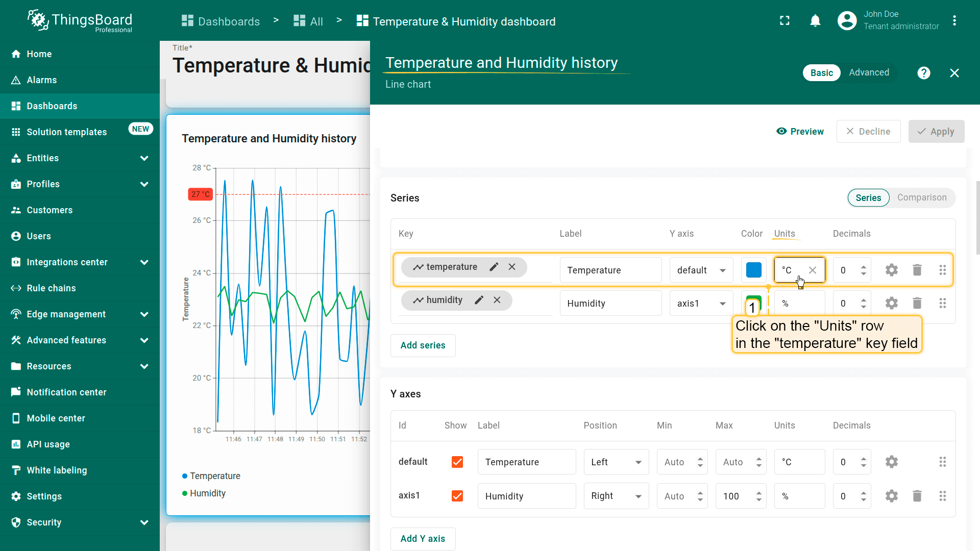Open the widget help question mark icon
Viewport: 980px width, 551px height.
coord(923,73)
